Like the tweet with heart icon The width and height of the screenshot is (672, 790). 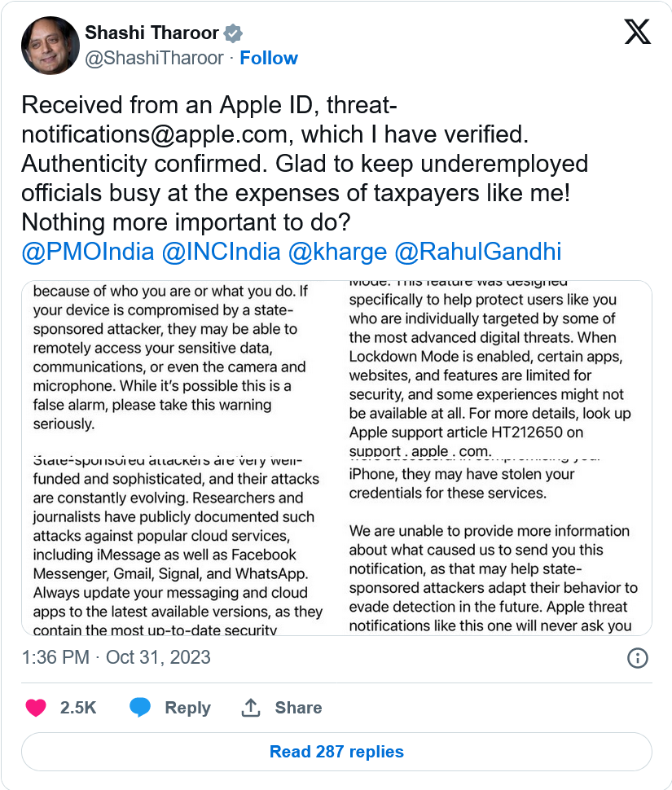pos(36,708)
